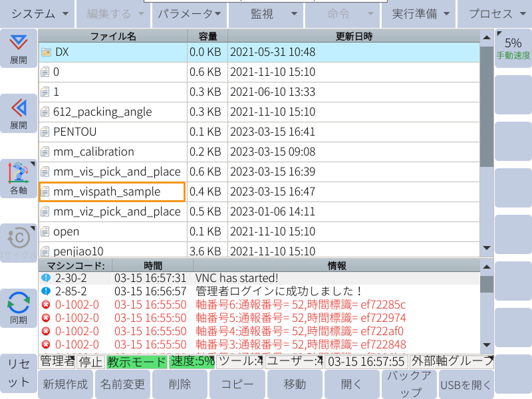The width and height of the screenshot is (532, 399).
Task: Click the ツール:4 status field
Action: click(x=240, y=362)
